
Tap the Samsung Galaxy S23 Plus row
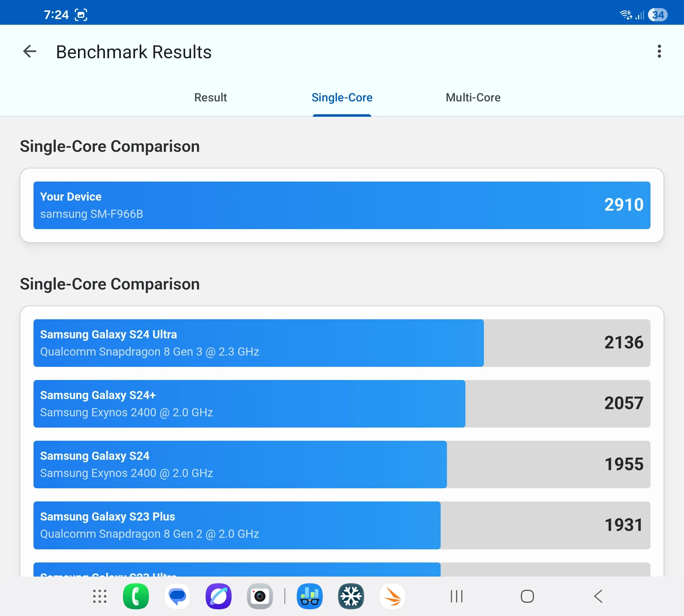click(342, 525)
